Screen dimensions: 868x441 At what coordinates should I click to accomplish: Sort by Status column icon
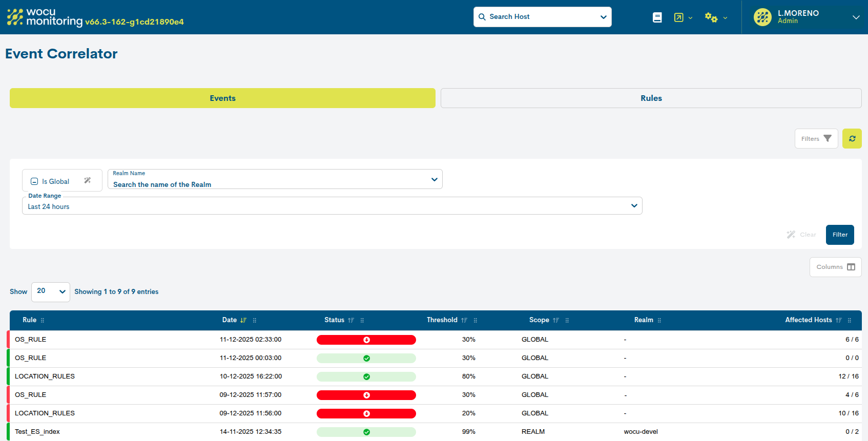351,320
